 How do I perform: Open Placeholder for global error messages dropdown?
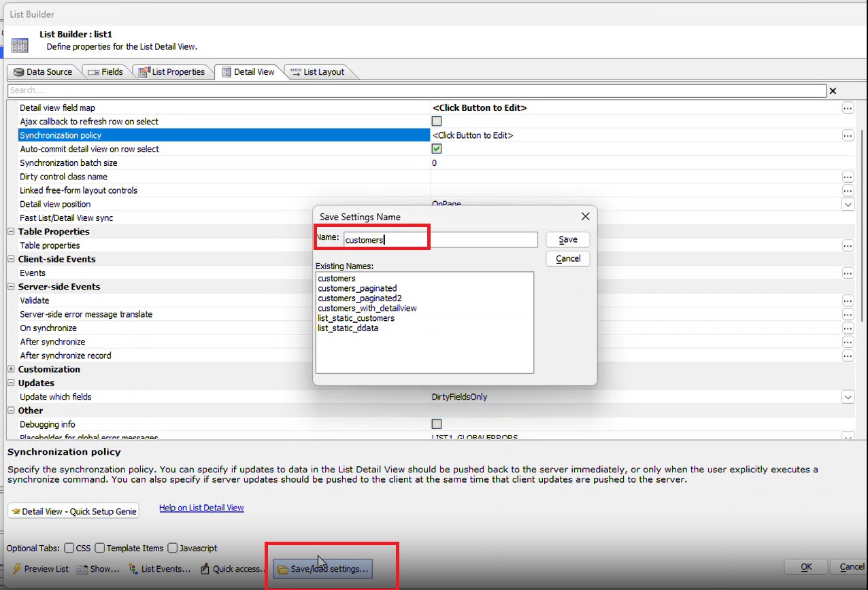[848, 437]
